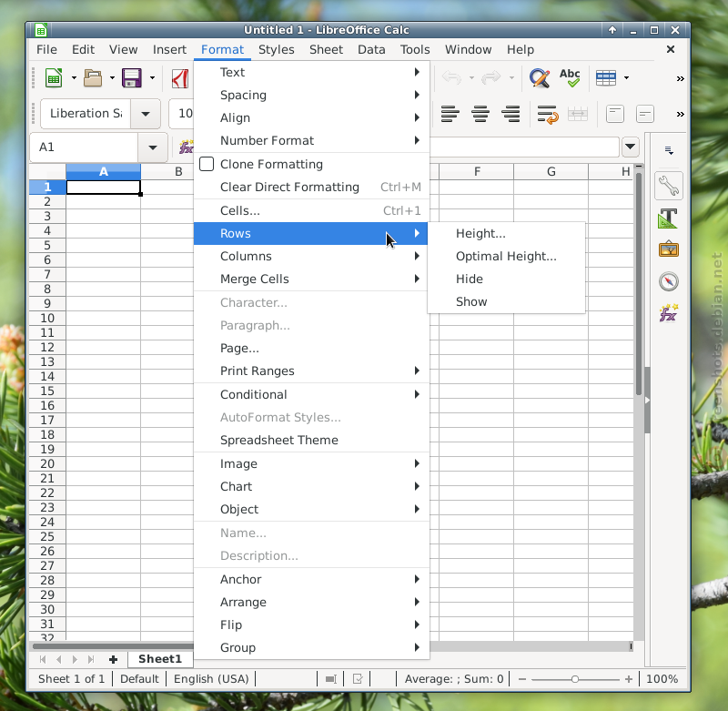Open Cells... format dialog entry
This screenshot has width=728, height=711.
tap(310, 211)
